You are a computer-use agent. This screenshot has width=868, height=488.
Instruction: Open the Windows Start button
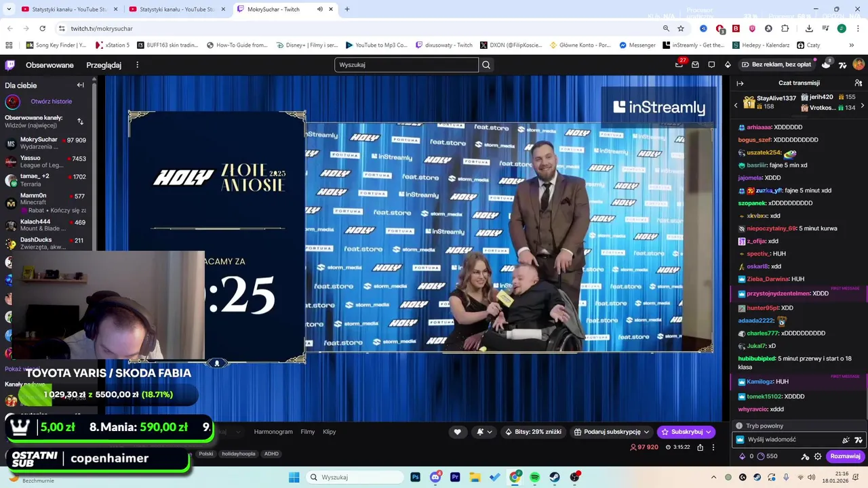pos(294,477)
